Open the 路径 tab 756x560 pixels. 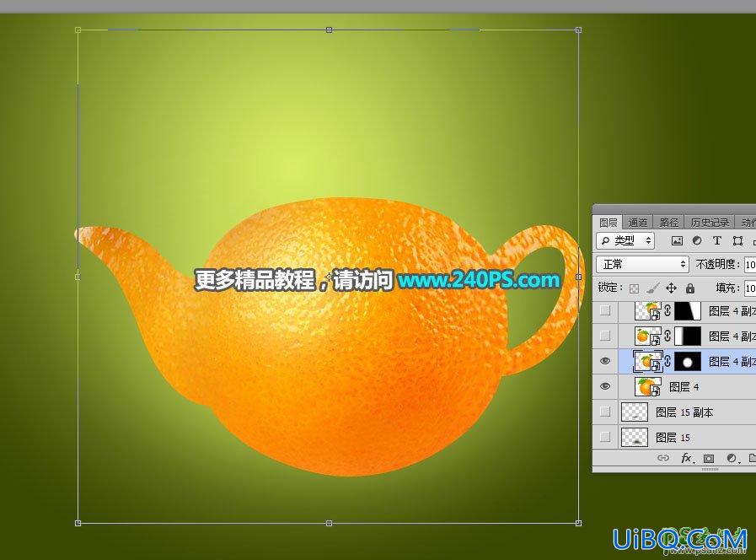pyautogui.click(x=668, y=223)
